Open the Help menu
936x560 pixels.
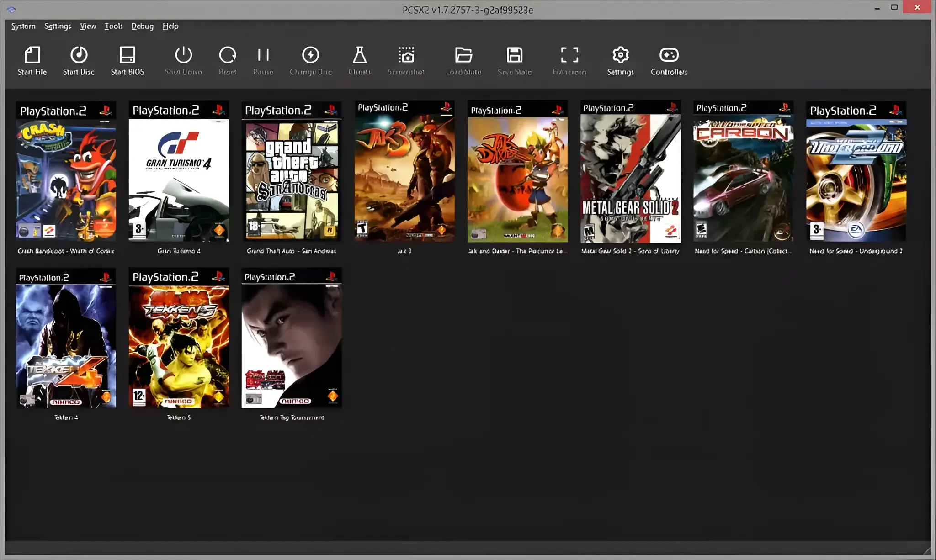pos(170,26)
